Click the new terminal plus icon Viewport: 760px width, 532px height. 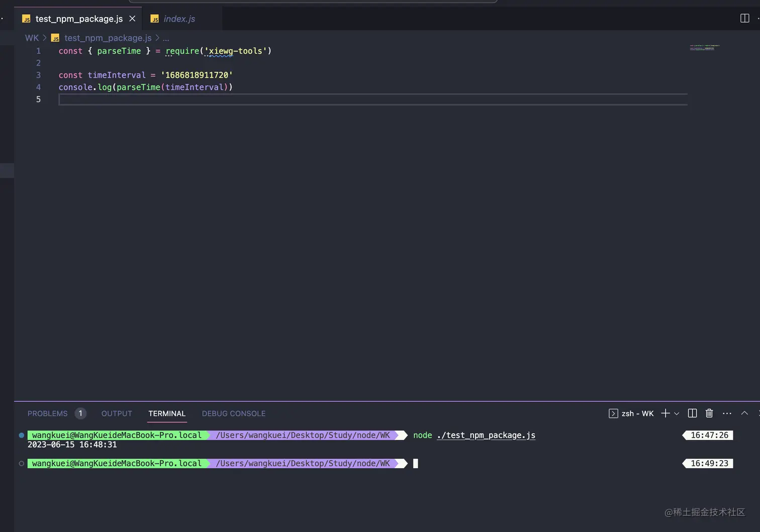click(x=665, y=413)
